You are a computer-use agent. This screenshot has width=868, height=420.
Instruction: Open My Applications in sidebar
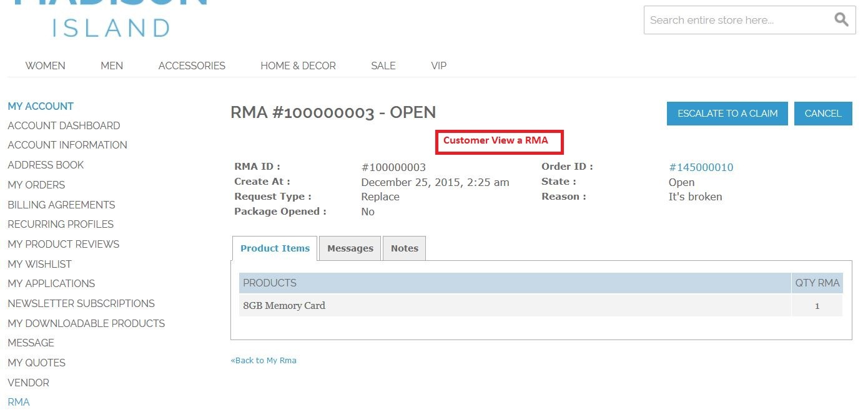point(51,283)
